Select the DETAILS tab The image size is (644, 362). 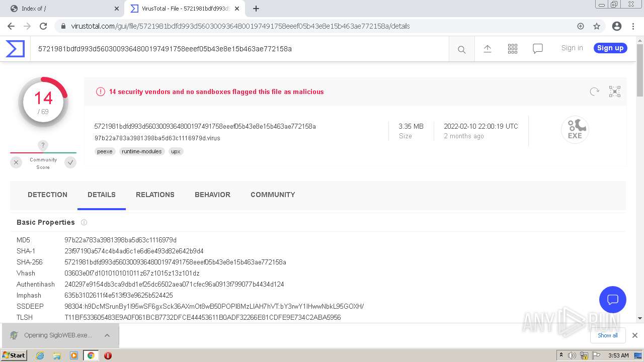(102, 195)
